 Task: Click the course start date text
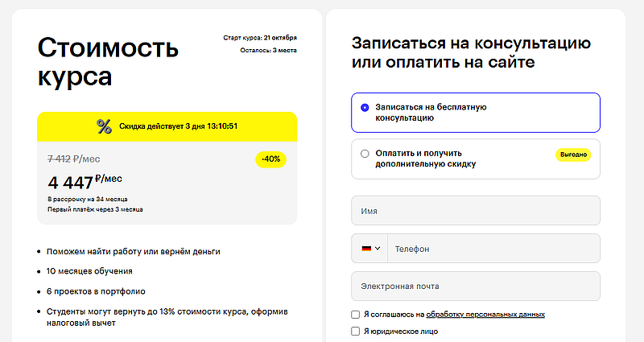[260, 37]
